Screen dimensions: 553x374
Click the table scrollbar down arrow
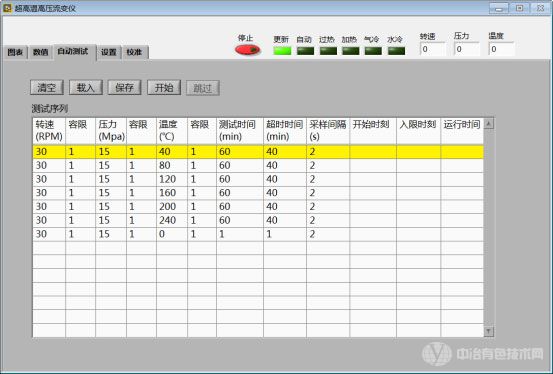[x=489, y=331]
